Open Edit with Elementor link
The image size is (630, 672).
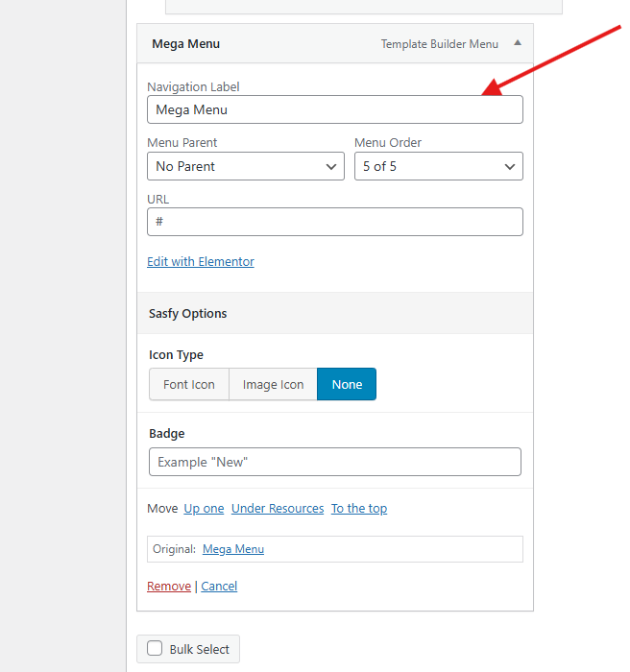tap(201, 261)
